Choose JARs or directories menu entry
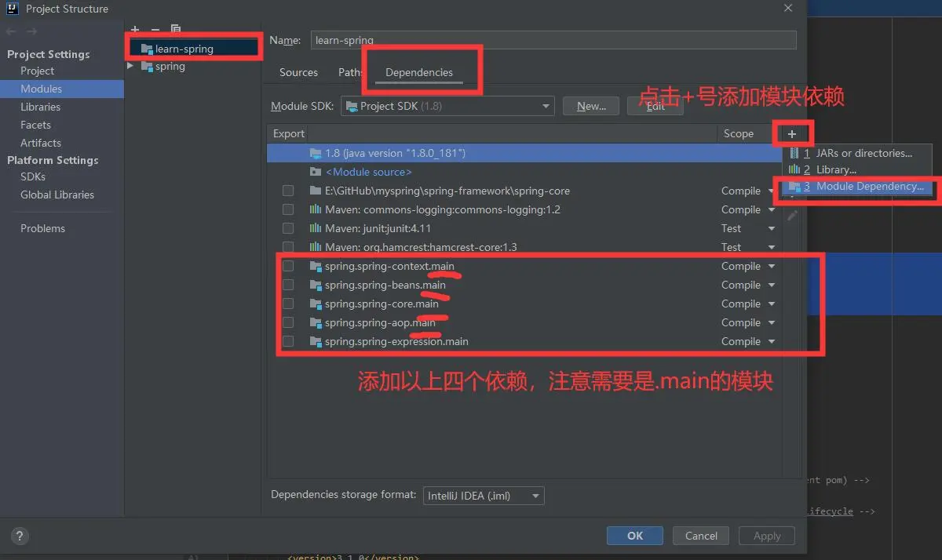This screenshot has width=942, height=560. pos(857,153)
